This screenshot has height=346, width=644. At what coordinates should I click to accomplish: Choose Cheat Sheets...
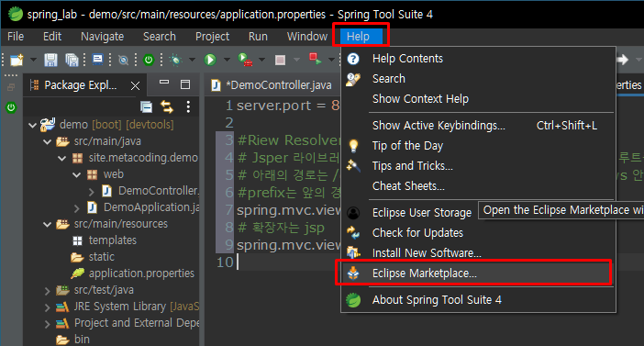(479, 186)
